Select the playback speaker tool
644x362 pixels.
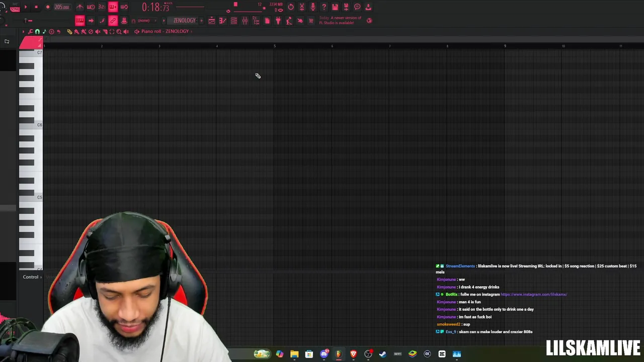point(126,31)
